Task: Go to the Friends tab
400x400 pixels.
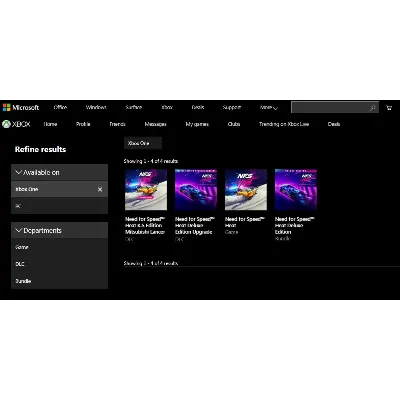Action: [x=117, y=124]
